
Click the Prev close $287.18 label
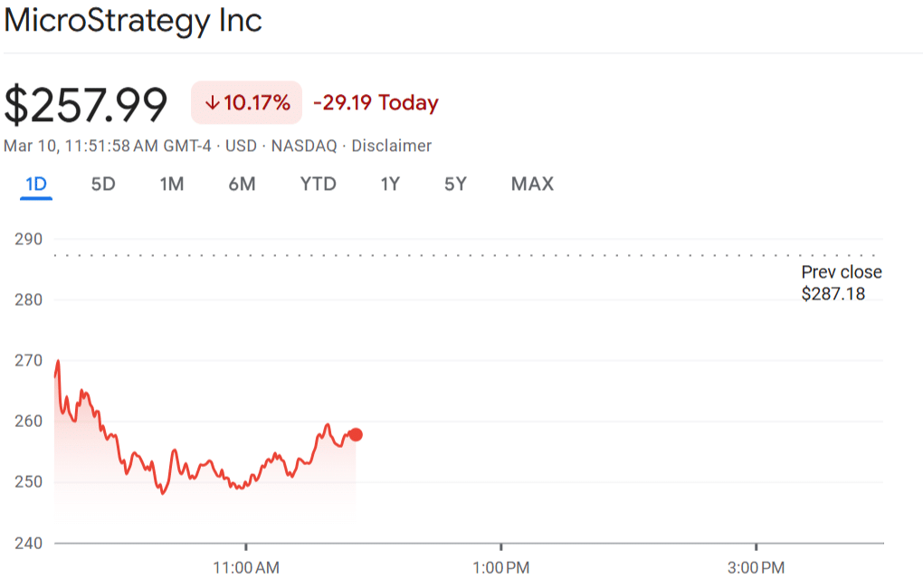tap(841, 283)
